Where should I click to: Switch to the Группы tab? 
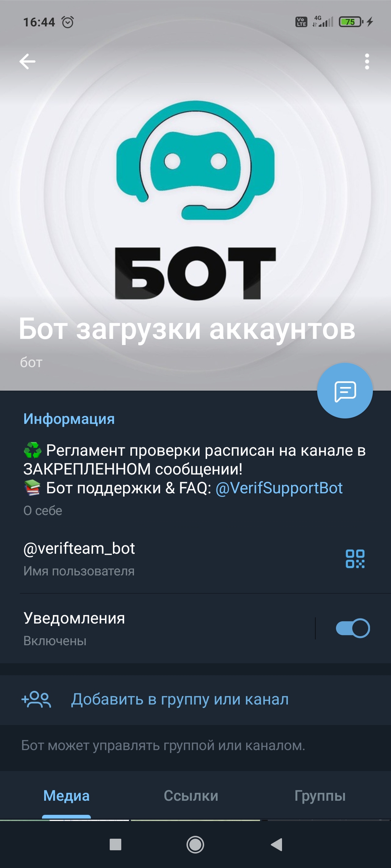click(320, 796)
